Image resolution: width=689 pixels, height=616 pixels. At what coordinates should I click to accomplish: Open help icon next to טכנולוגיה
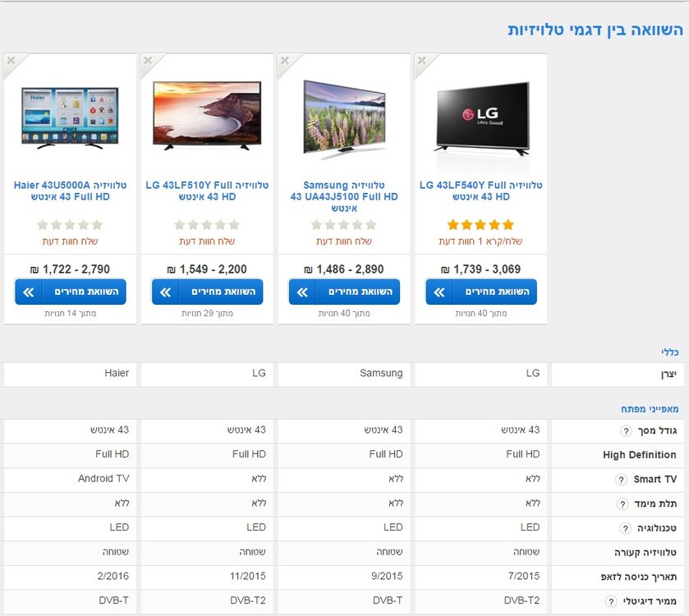pyautogui.click(x=625, y=529)
